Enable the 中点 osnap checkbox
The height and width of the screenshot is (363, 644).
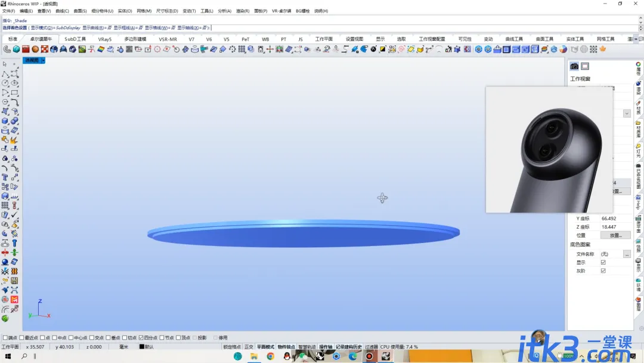coord(54,338)
